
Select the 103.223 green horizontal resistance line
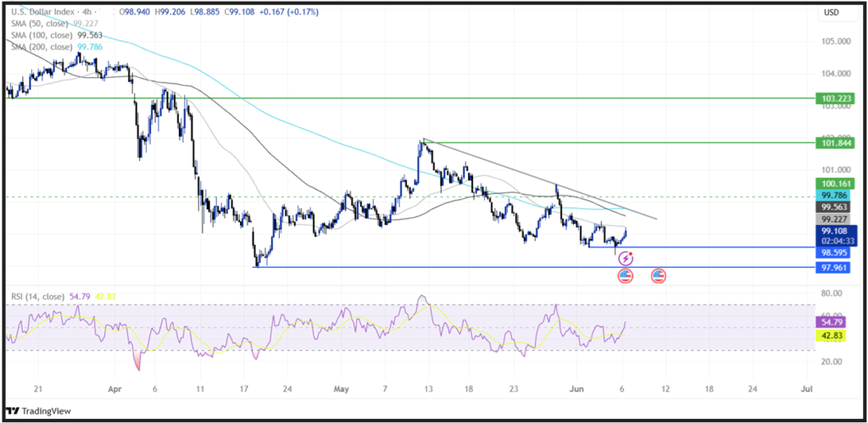point(409,98)
